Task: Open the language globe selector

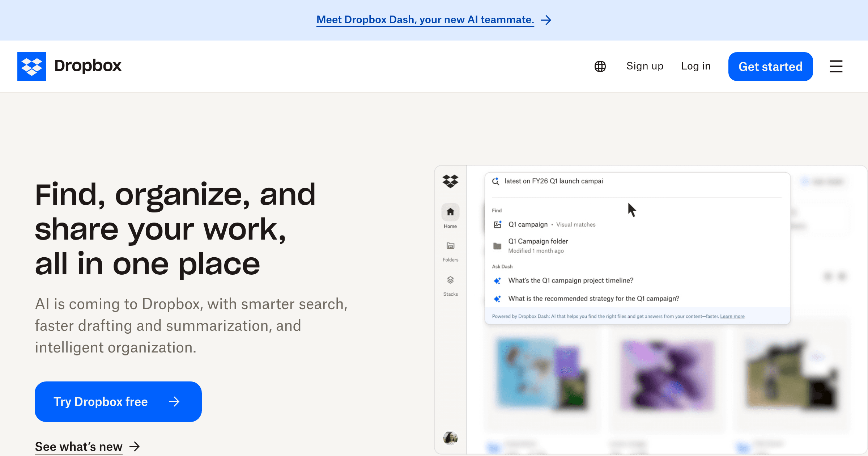Action: [600, 66]
